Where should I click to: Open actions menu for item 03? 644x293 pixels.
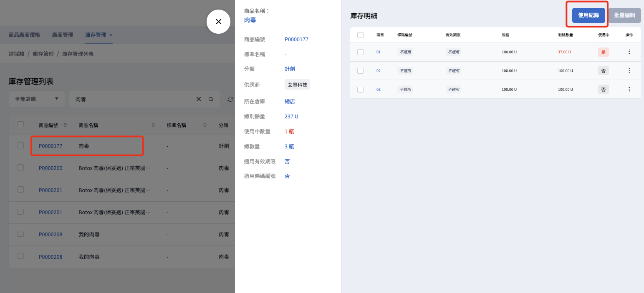point(629,89)
